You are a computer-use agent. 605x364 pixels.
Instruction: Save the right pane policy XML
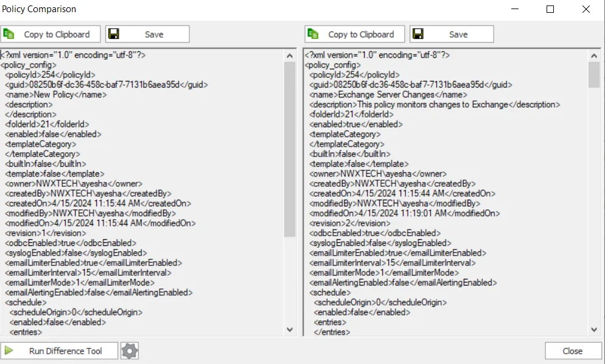pyautogui.click(x=452, y=34)
